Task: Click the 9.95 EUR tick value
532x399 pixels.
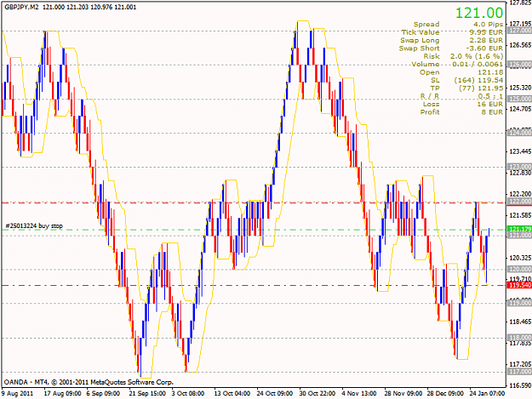Action: point(486,32)
